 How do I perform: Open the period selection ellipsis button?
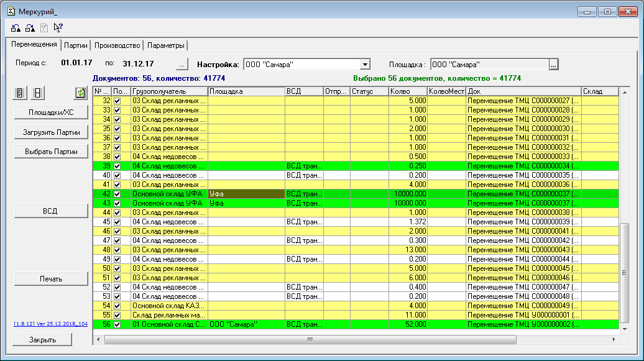pyautogui.click(x=182, y=64)
